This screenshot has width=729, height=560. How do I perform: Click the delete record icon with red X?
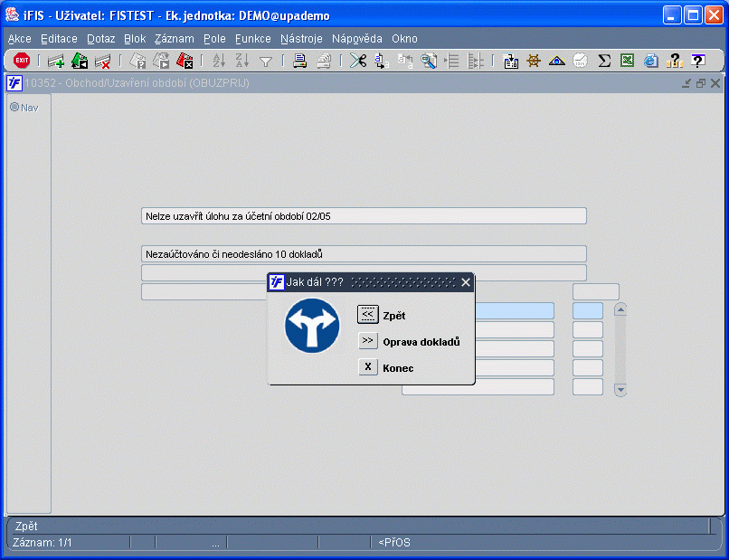coord(102,61)
